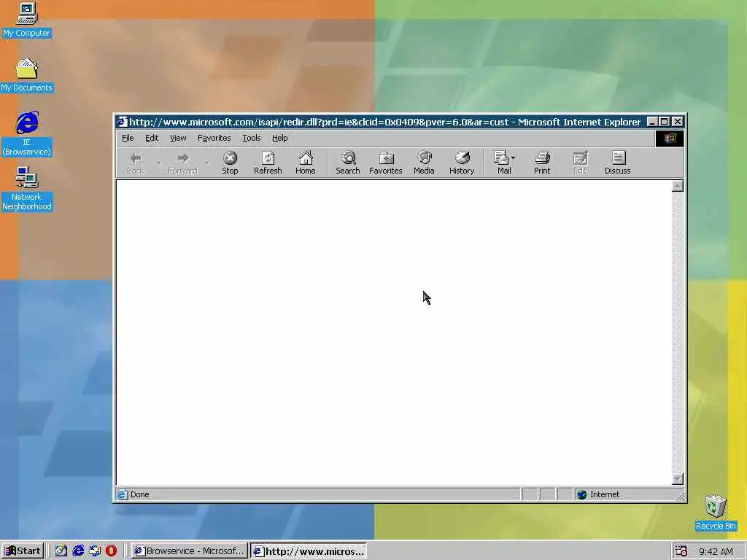
Task: Select the Network Neighborhood desktop icon
Action: (x=27, y=189)
